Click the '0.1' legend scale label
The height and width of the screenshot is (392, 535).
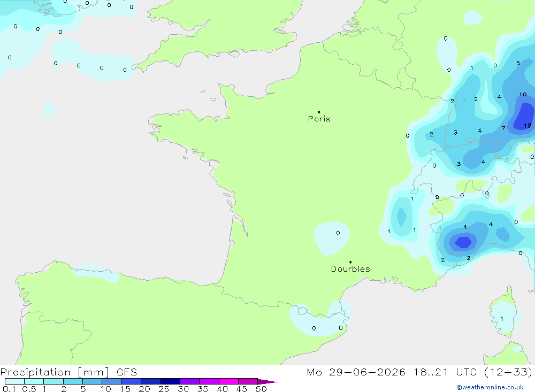pyautogui.click(x=9, y=389)
